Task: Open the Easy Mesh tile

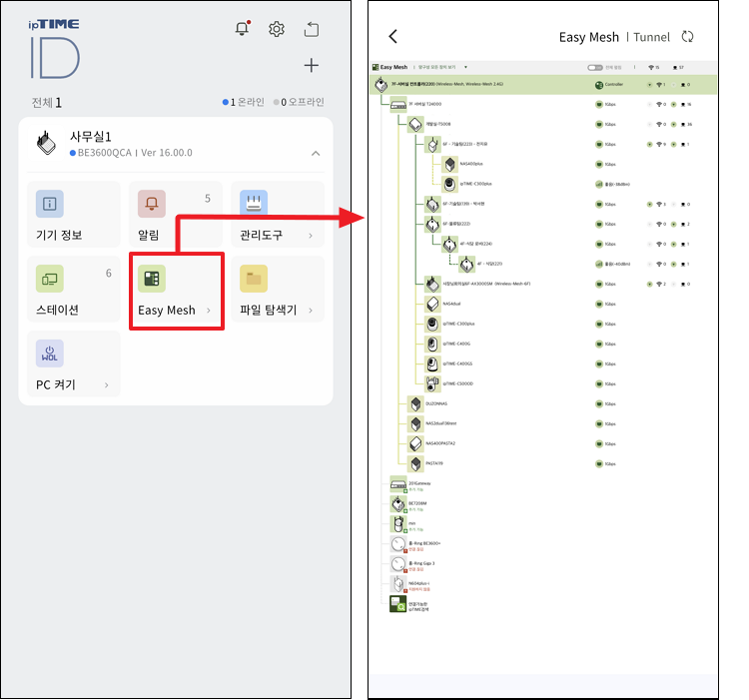Action: 176,291
